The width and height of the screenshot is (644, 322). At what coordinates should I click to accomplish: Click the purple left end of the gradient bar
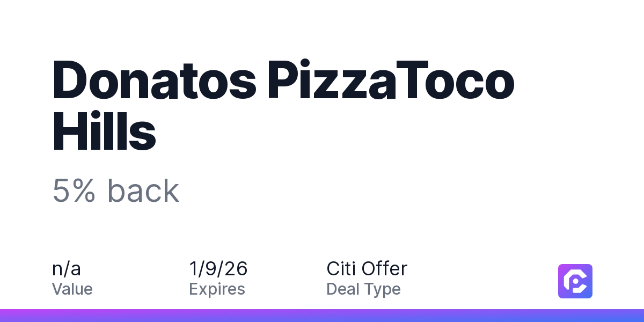(x=8, y=316)
